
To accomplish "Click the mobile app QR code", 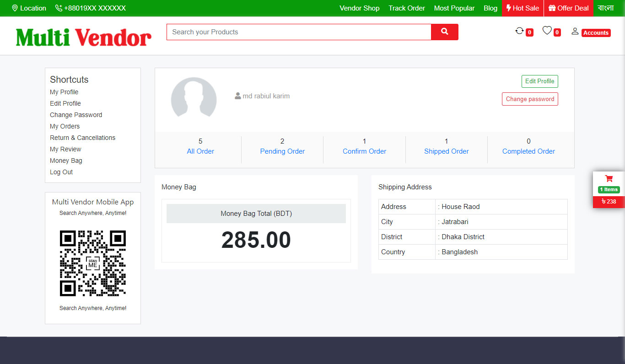I will [x=93, y=263].
